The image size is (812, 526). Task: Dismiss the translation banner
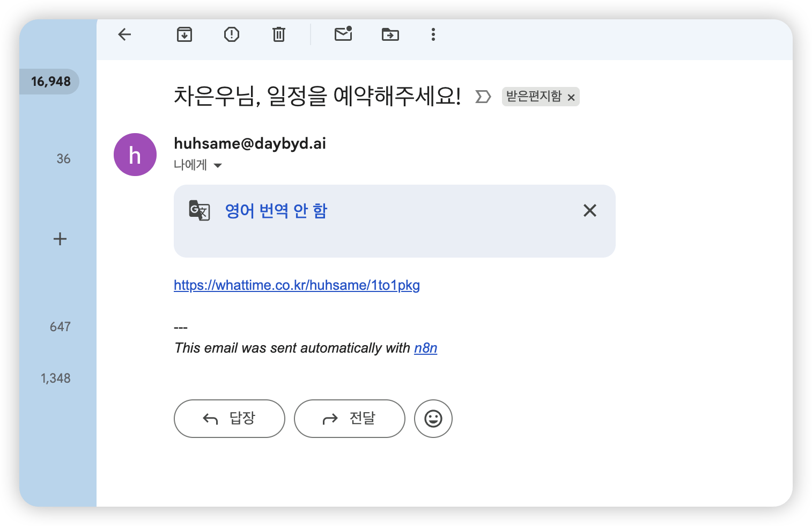[589, 210]
